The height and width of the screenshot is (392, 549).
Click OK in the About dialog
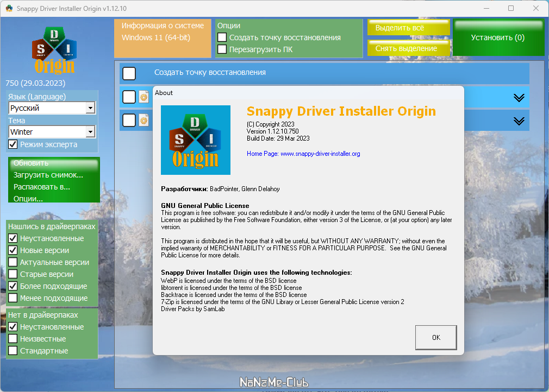coord(436,338)
